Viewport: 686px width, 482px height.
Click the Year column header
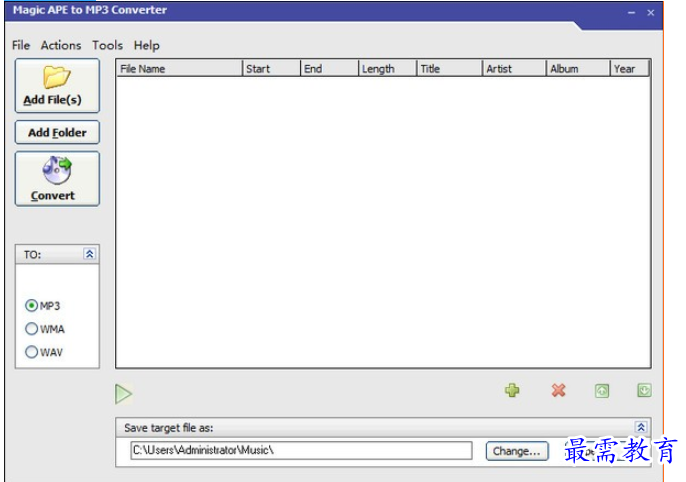point(630,69)
